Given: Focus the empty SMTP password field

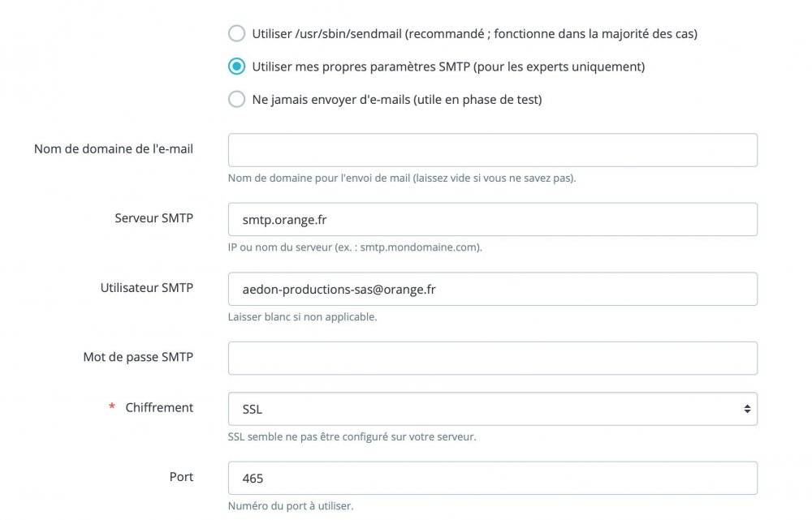Looking at the screenshot, I should pyautogui.click(x=492, y=358).
